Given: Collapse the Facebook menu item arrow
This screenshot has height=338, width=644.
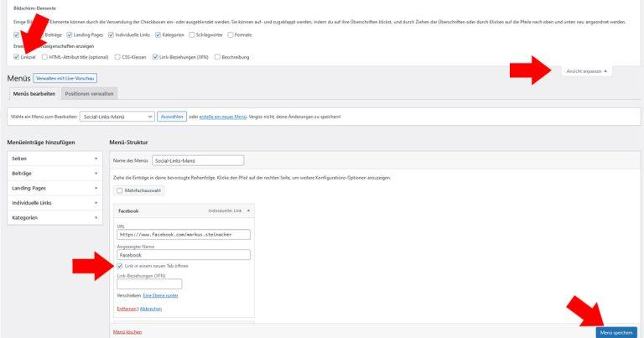Looking at the screenshot, I should point(247,211).
